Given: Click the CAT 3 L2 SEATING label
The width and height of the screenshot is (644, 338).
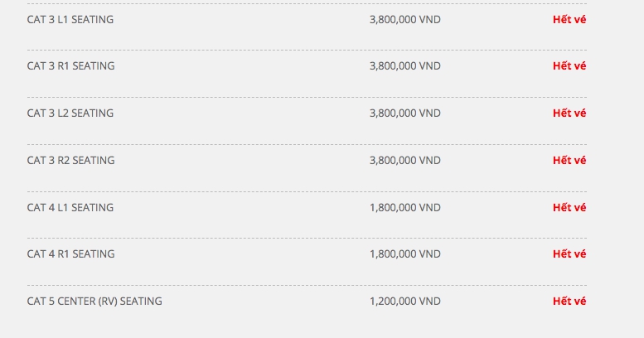Looking at the screenshot, I should 70,113.
